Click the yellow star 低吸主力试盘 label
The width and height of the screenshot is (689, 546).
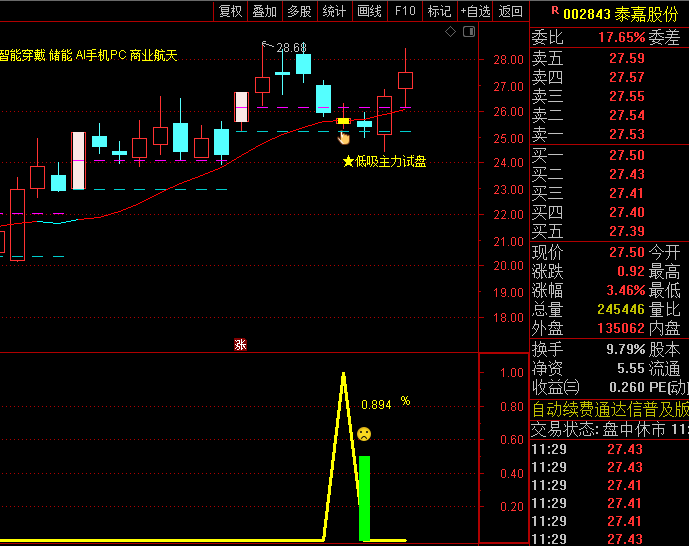point(384,162)
